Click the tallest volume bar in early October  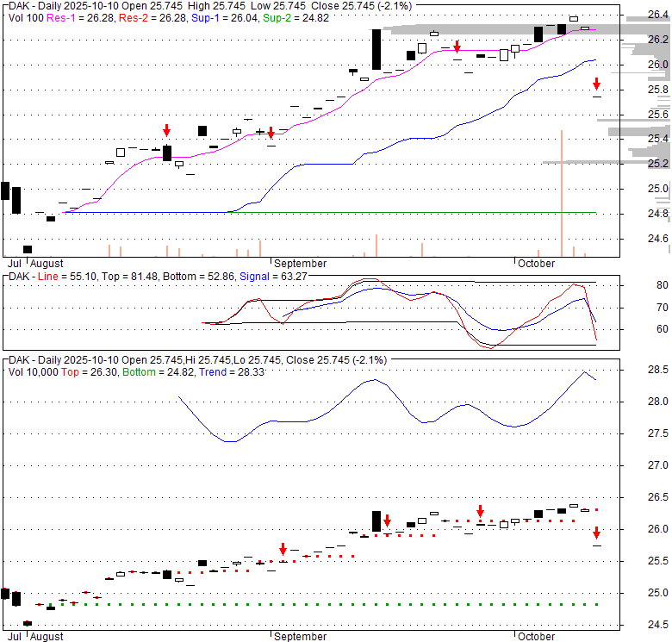tap(562, 193)
